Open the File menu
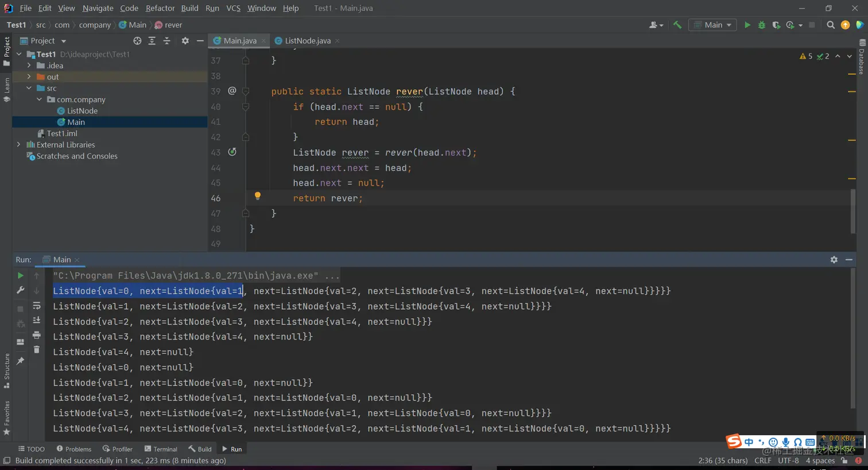The width and height of the screenshot is (868, 470). 25,8
